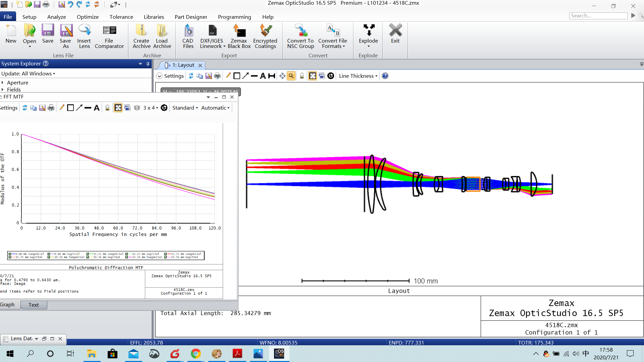Uncheck the 0.00 mm-Tangential legend checkbox

[x=10, y=254]
